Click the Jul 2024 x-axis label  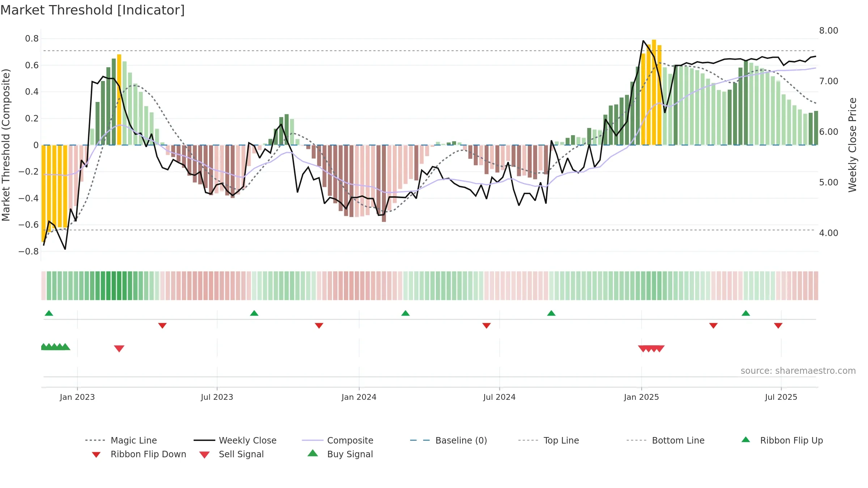pyautogui.click(x=499, y=397)
